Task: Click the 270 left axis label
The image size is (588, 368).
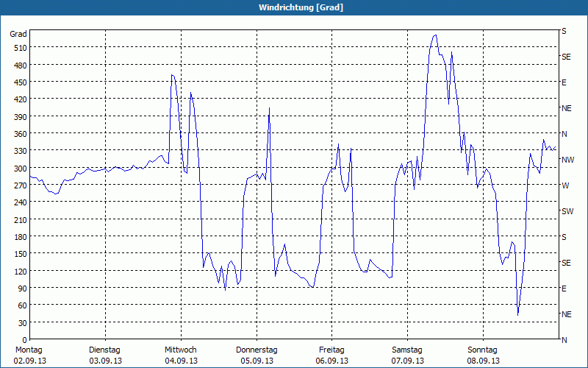Action: pyautogui.click(x=21, y=185)
